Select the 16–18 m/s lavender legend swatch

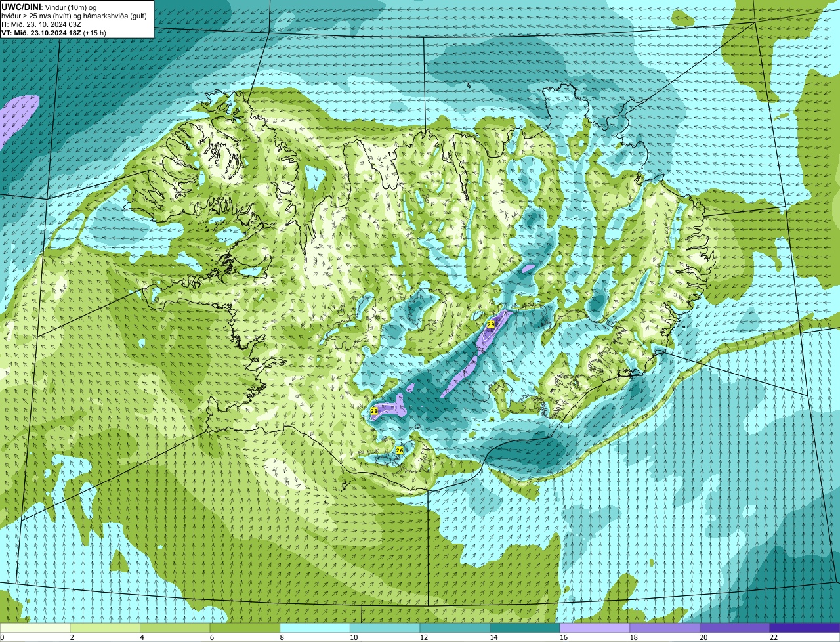pyautogui.click(x=595, y=628)
